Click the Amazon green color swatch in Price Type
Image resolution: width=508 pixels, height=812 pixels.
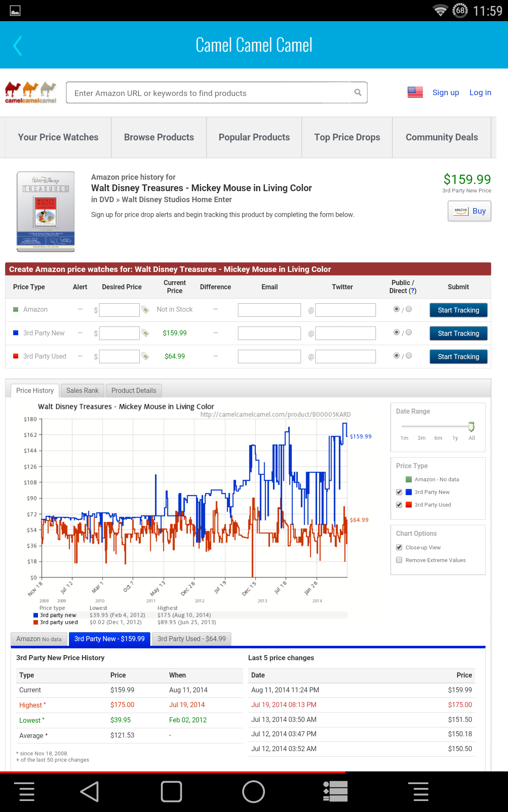(x=409, y=480)
